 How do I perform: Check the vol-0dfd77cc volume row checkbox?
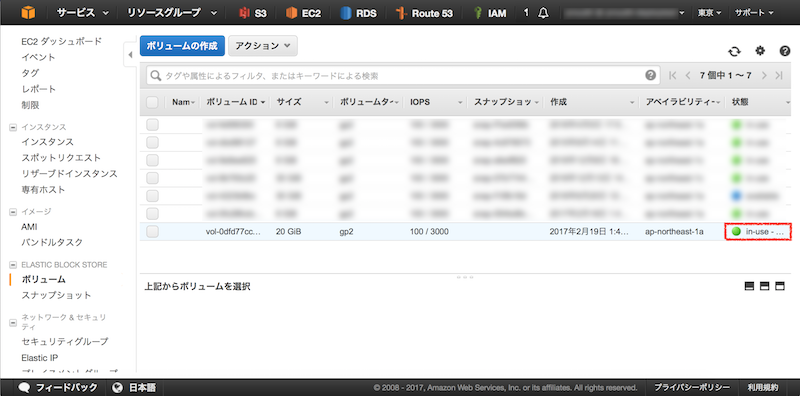[152, 232]
